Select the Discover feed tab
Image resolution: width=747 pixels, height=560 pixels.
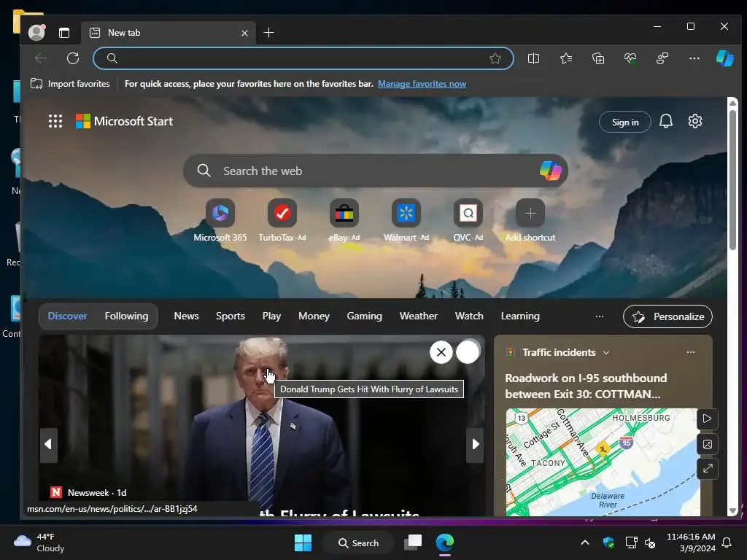tap(67, 316)
